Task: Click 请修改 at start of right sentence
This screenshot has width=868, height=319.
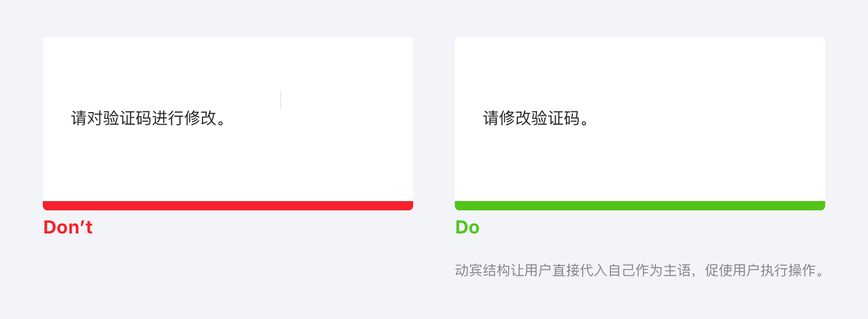Action: point(507,118)
